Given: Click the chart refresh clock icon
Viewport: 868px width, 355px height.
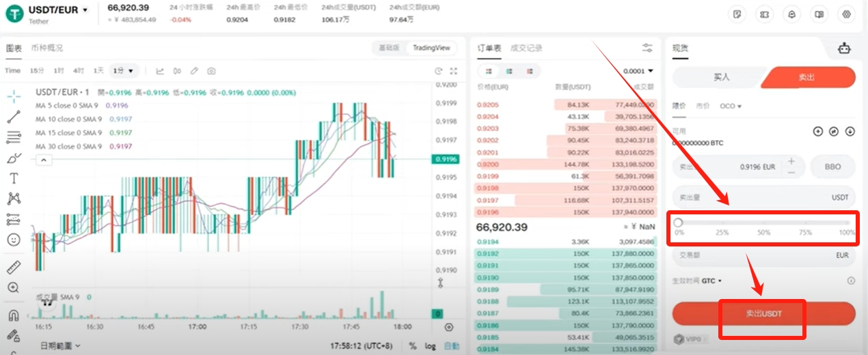Looking at the screenshot, I should [439, 71].
